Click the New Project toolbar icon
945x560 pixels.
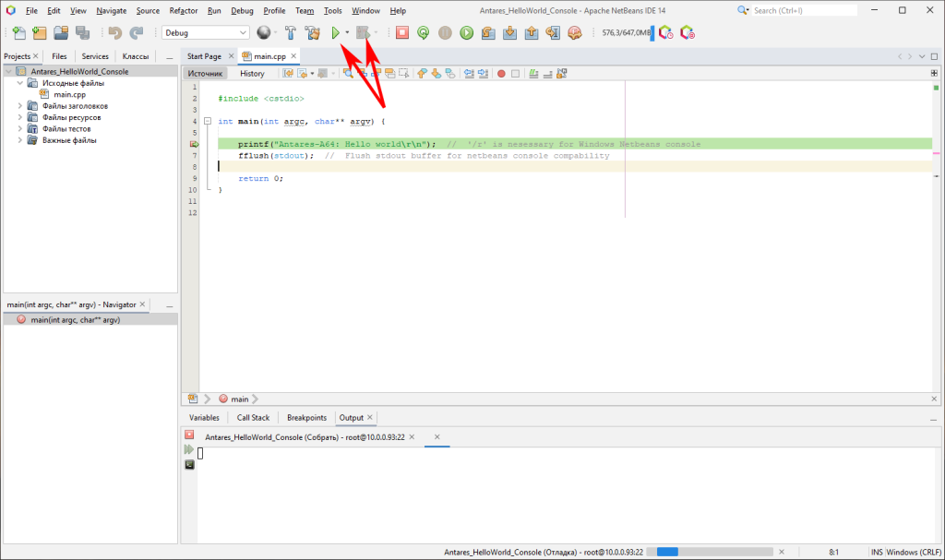40,33
